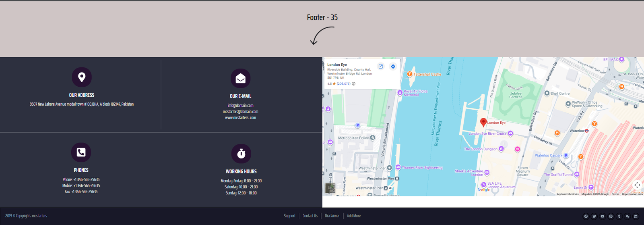Screen dimensions: 644x225
Task: Select the Tattershall Castle bar marker
Action: point(409,74)
